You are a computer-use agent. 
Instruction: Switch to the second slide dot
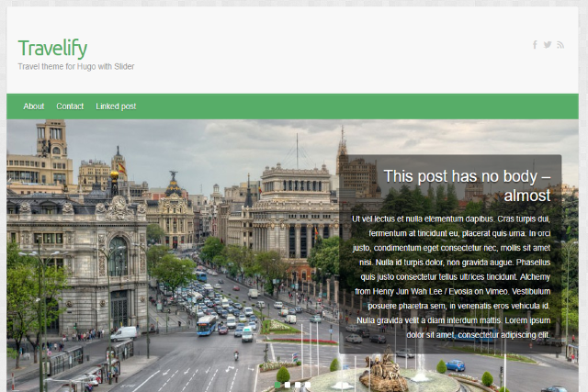click(x=288, y=385)
